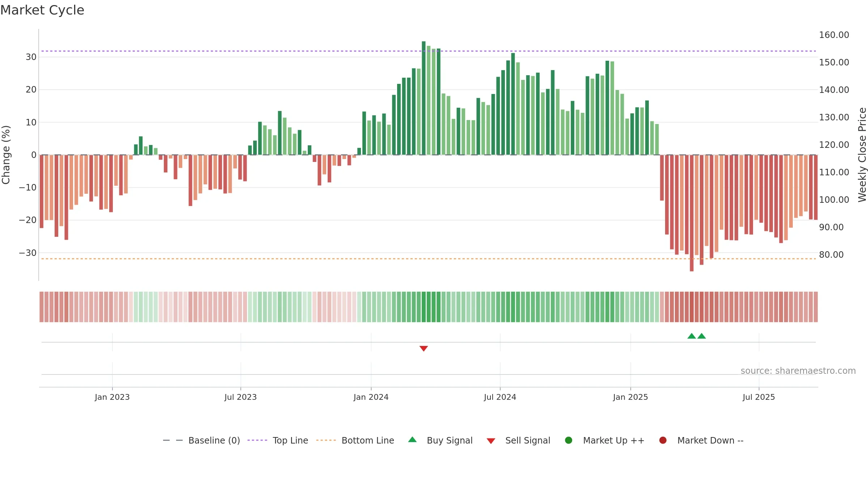Click the Jan 2025 axis label
This screenshot has height=488, width=868.
coord(630,397)
